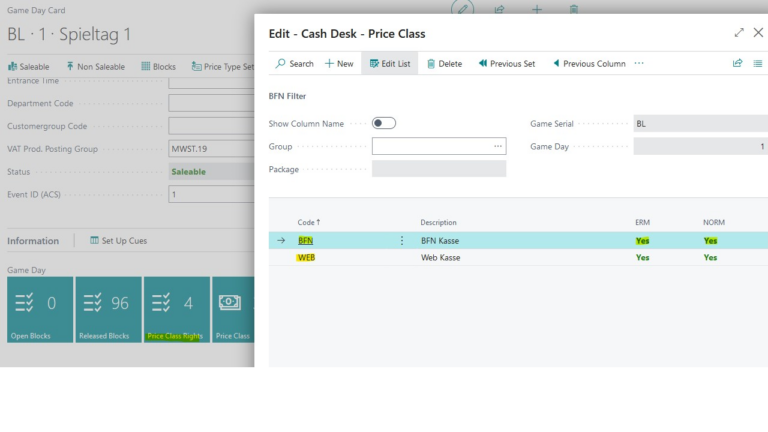Close the Cash Desk Price Class dialog
Screen dimensions: 768x432
[x=758, y=32]
